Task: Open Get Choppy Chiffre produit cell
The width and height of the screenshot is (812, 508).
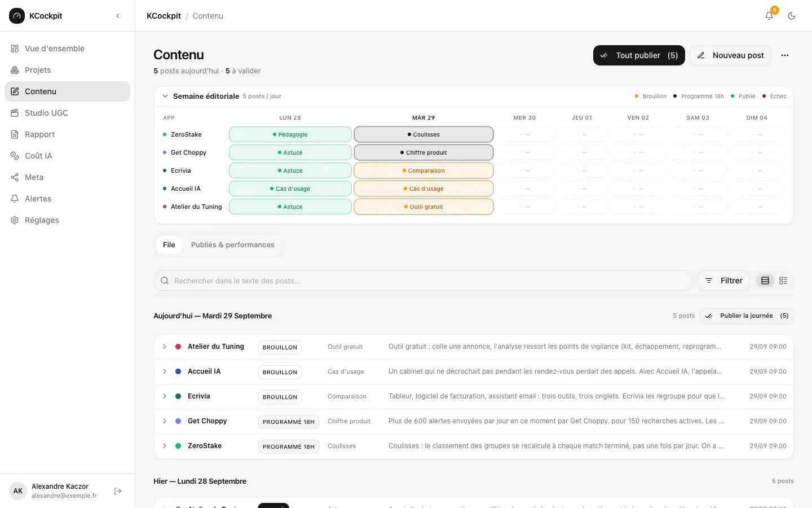Action: [423, 152]
